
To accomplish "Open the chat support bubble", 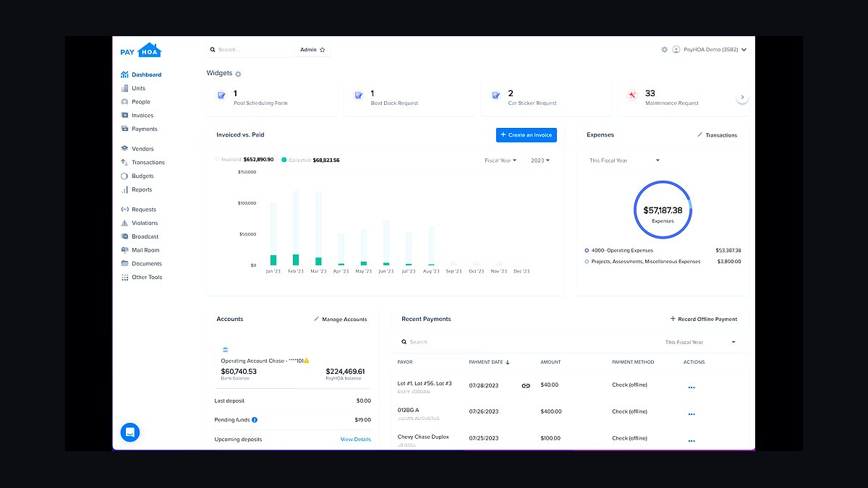I will (130, 432).
